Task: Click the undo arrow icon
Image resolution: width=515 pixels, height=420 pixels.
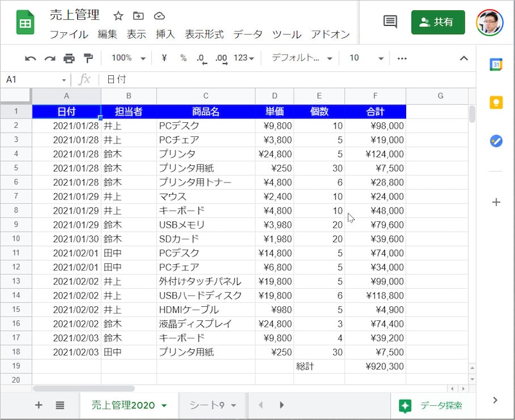Action: pyautogui.click(x=30, y=59)
